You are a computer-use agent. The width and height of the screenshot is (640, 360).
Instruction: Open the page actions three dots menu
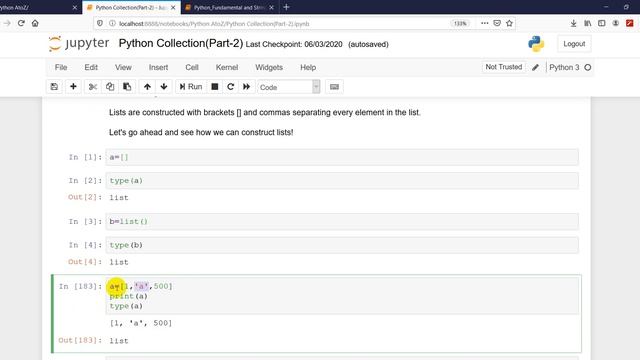(484, 23)
